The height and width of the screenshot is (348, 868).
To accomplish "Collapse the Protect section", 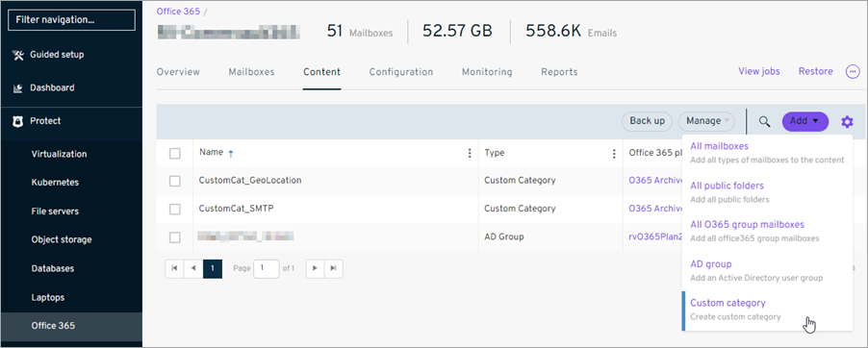I will (45, 120).
